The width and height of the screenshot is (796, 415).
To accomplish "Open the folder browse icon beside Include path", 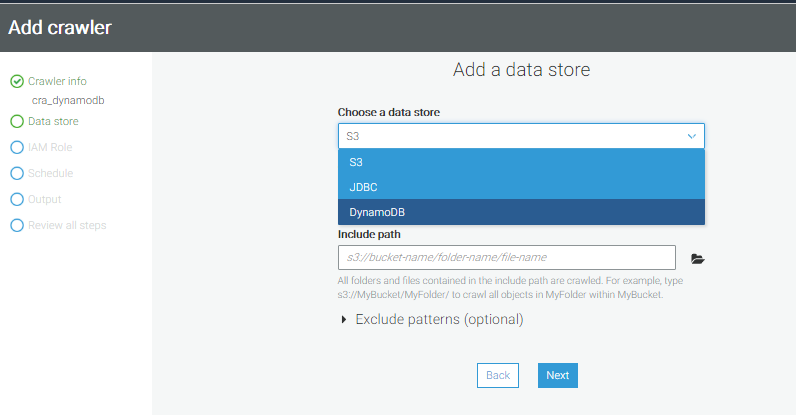I will [x=698, y=259].
